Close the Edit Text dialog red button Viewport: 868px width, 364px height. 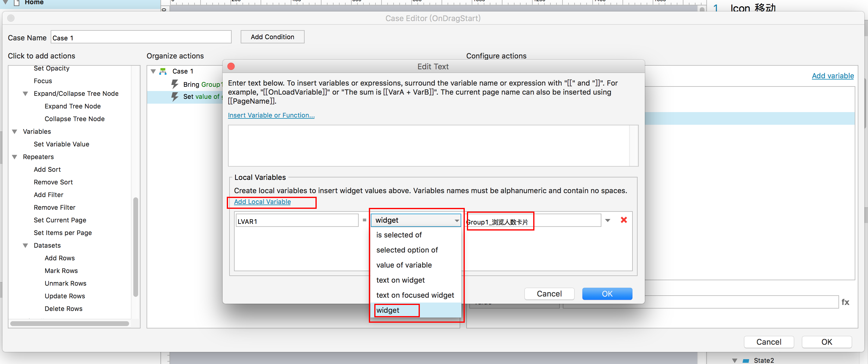coord(231,66)
